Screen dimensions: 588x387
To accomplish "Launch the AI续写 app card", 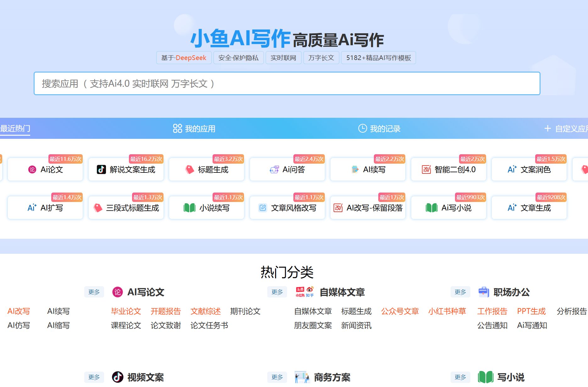I will (368, 170).
